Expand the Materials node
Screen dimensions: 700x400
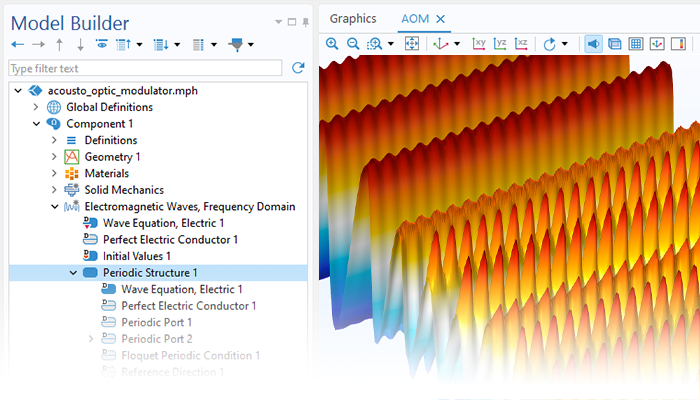pos(54,173)
